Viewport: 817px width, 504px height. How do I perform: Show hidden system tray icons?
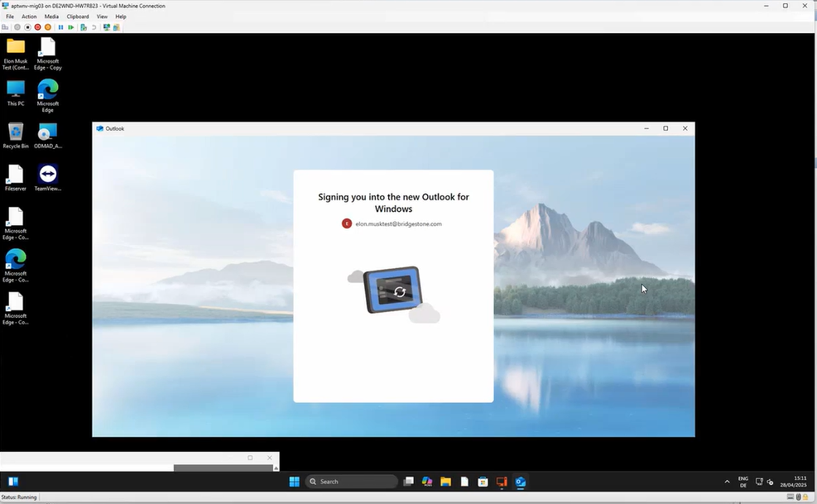728,482
